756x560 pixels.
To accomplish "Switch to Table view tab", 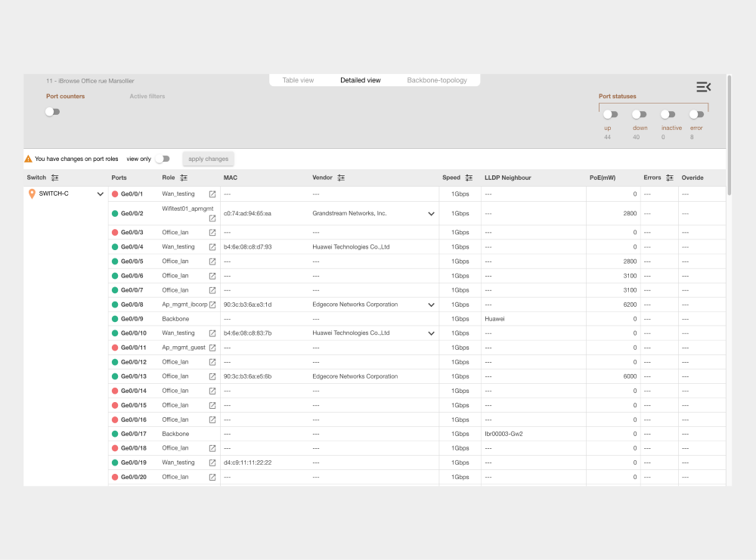I will click(298, 80).
